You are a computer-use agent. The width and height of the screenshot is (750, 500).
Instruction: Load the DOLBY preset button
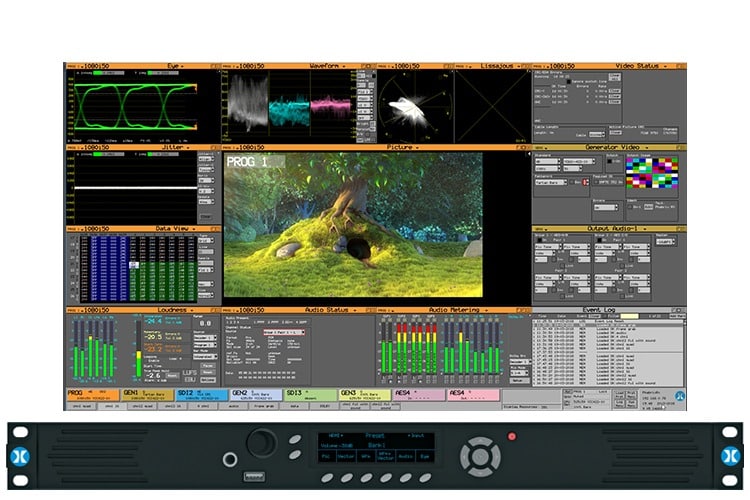pos(325,406)
